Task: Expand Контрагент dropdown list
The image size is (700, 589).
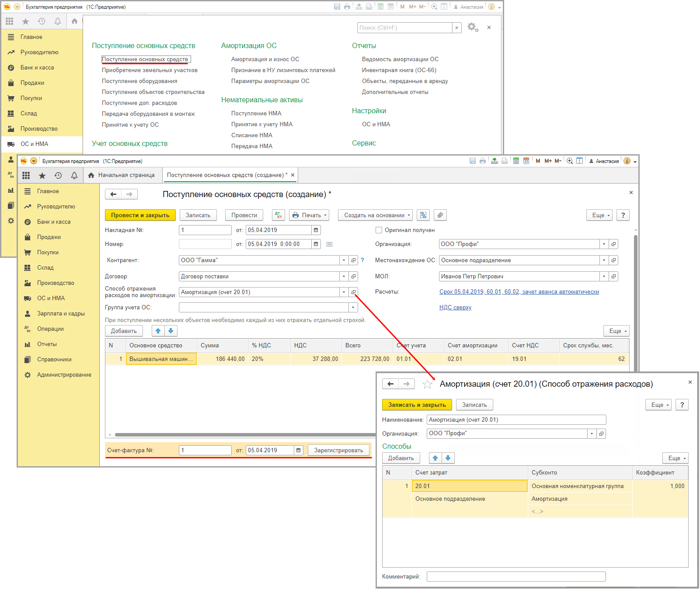Action: [344, 260]
